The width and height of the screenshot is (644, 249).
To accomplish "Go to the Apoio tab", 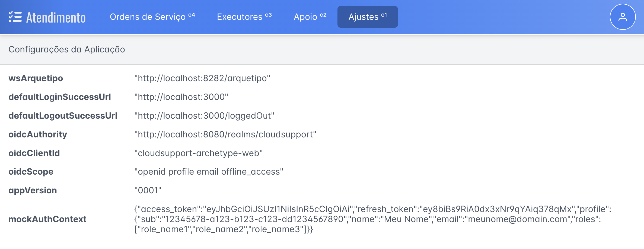I will [x=310, y=17].
